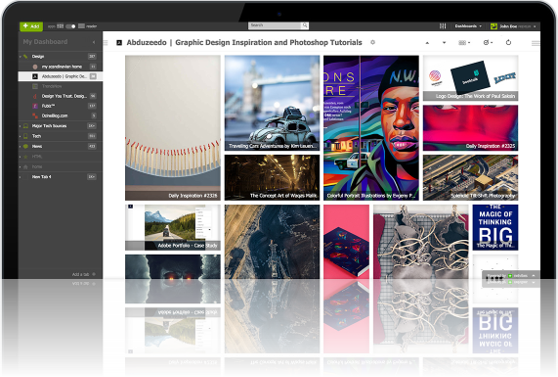Viewport: 558px width, 377px height.
Task: Click the Abduzeedo logo icon in header
Action: (119, 43)
